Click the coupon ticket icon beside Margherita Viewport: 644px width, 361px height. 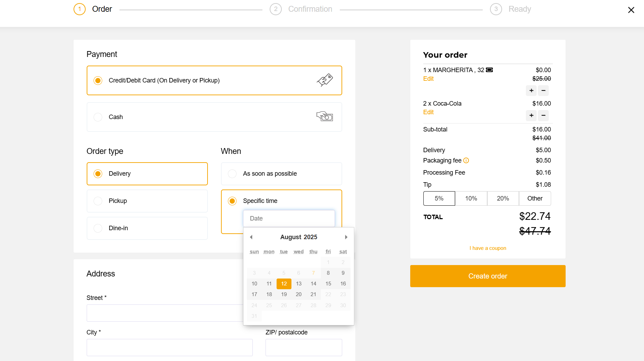489,70
